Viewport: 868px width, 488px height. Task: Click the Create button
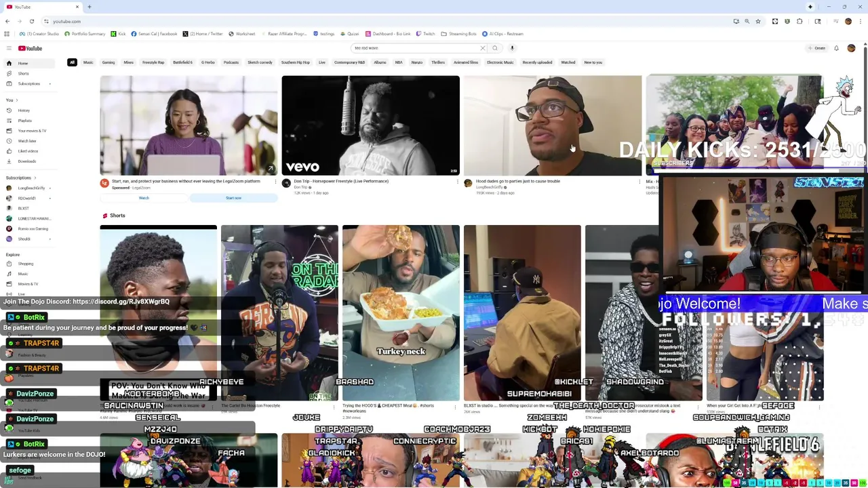tap(816, 48)
